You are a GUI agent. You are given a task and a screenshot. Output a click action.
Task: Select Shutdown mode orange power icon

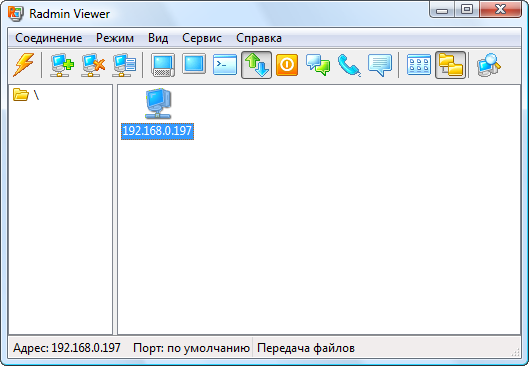[x=287, y=64]
